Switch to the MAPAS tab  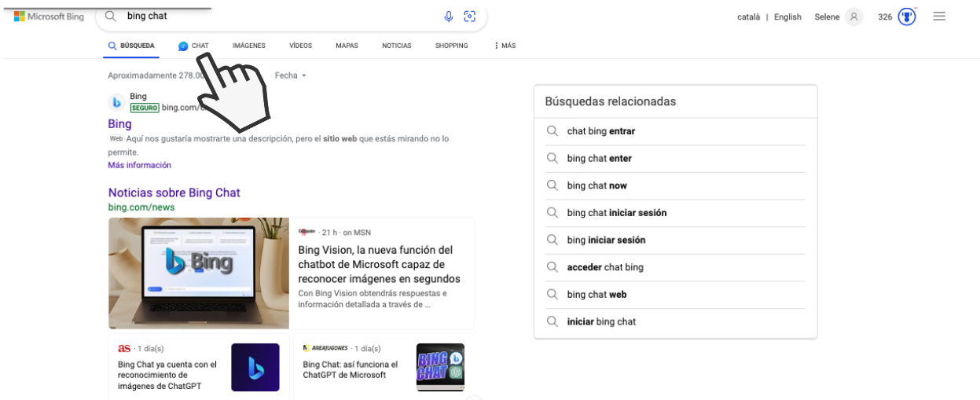347,46
